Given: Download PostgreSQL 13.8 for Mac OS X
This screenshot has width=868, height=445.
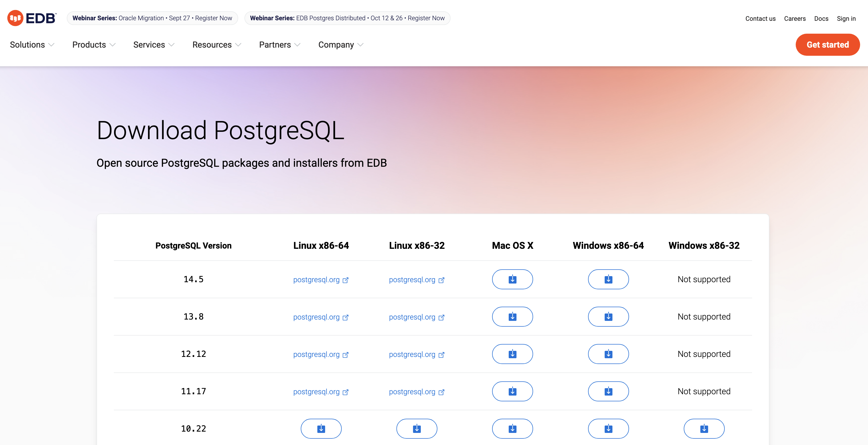Looking at the screenshot, I should coord(512,317).
